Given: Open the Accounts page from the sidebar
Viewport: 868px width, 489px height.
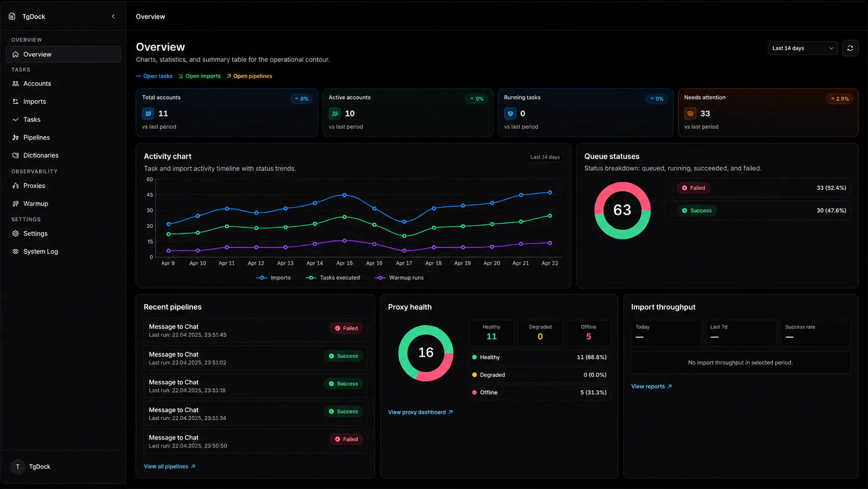Looking at the screenshot, I should point(63,84).
